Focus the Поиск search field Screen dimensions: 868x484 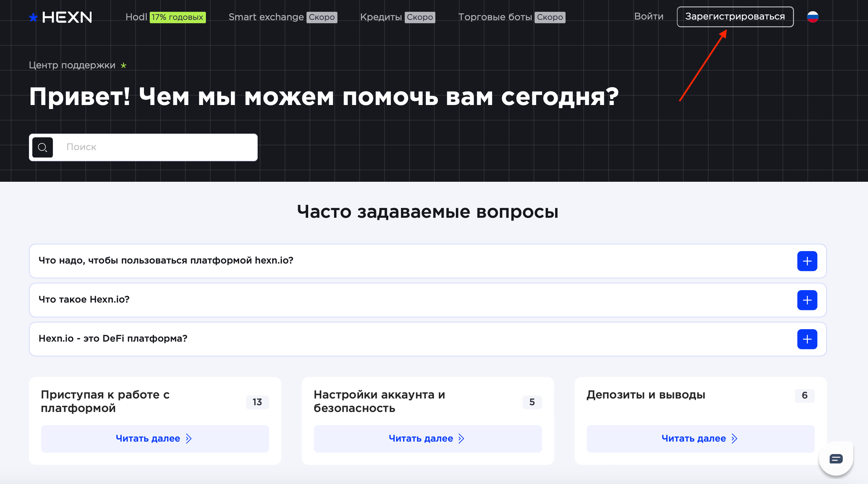tap(155, 147)
